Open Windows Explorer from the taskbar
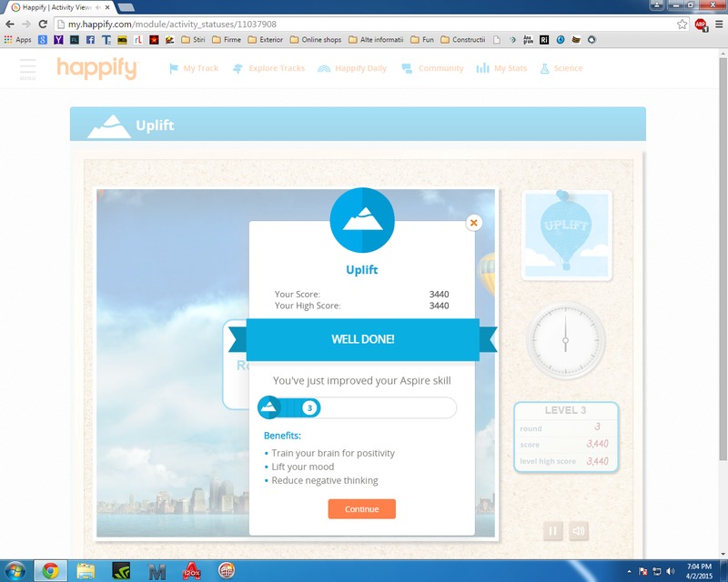 (x=86, y=571)
